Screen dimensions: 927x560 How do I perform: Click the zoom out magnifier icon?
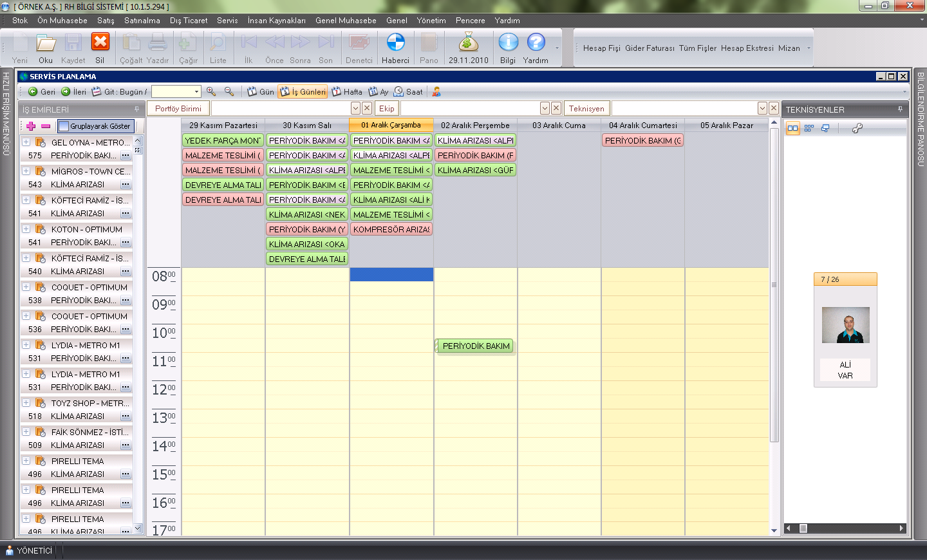tap(229, 91)
